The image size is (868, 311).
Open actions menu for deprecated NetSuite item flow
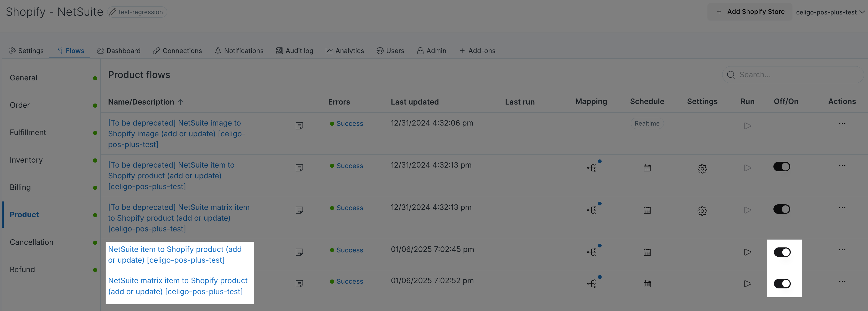(842, 165)
